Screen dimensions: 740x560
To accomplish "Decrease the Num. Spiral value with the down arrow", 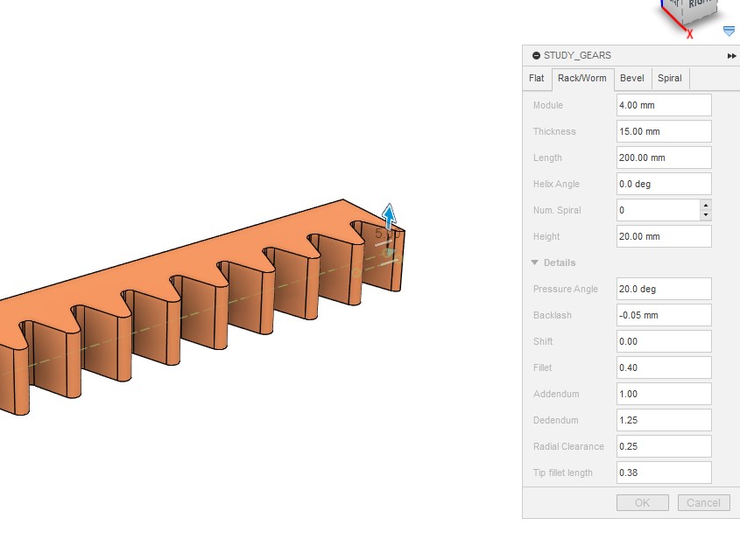I will point(706,215).
